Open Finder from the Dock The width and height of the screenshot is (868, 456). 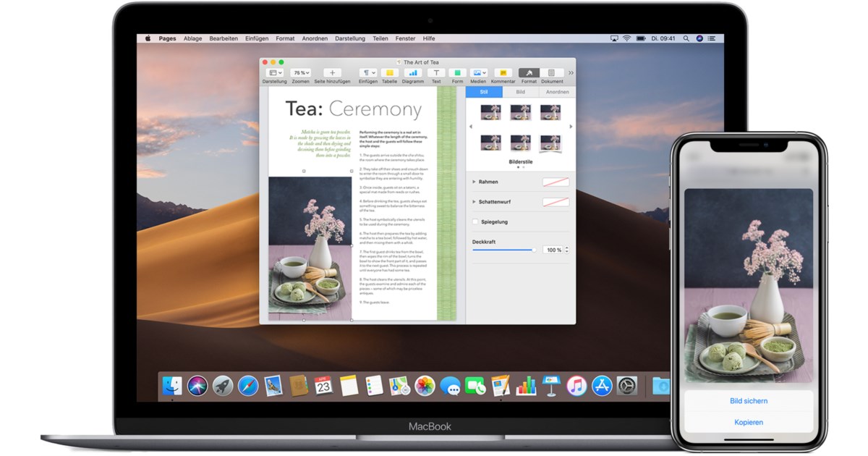click(x=173, y=386)
